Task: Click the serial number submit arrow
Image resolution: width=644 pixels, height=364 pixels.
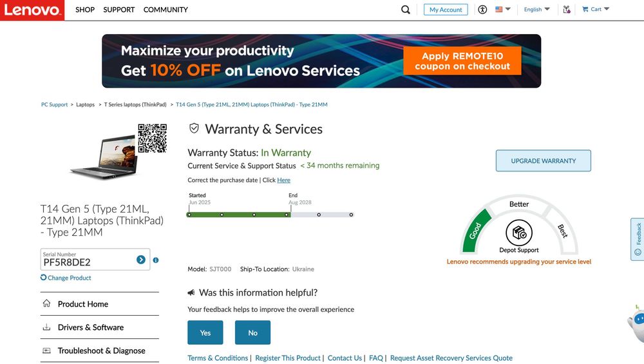Action: click(x=141, y=260)
